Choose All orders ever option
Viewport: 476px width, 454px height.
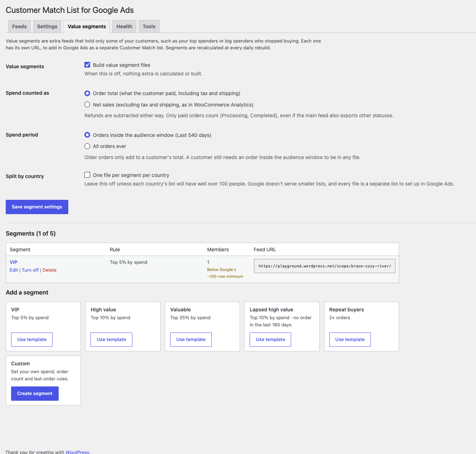tap(87, 146)
